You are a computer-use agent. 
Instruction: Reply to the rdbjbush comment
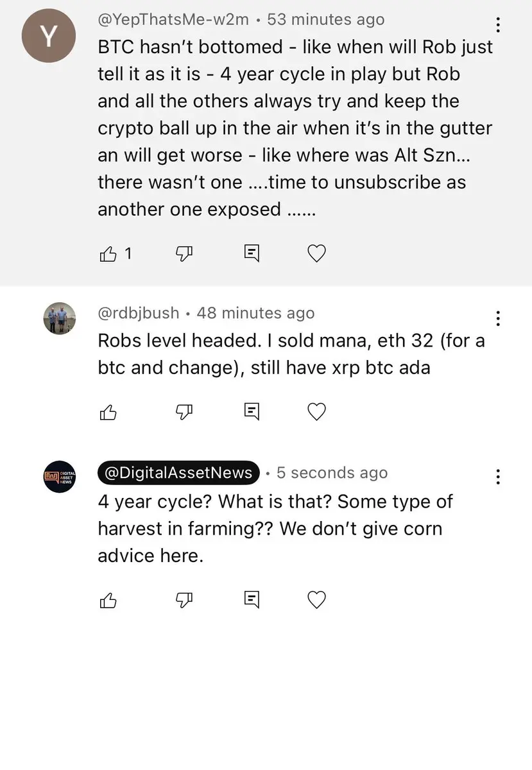click(x=252, y=412)
